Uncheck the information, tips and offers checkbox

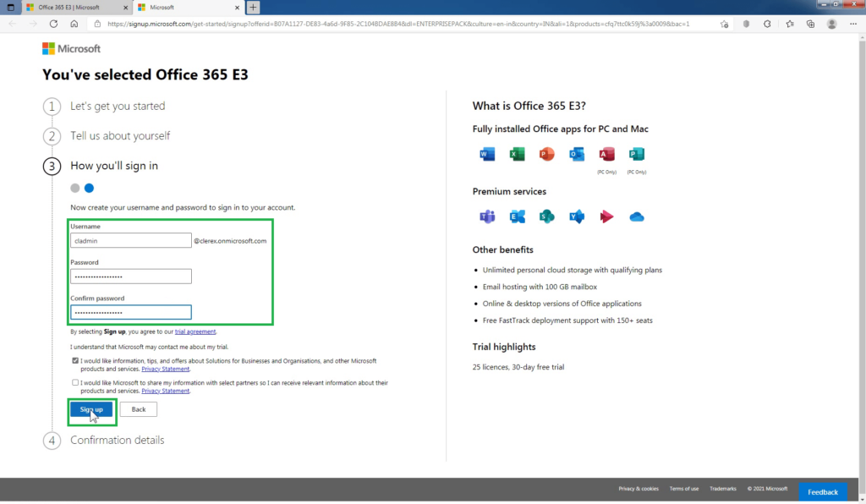tap(75, 360)
